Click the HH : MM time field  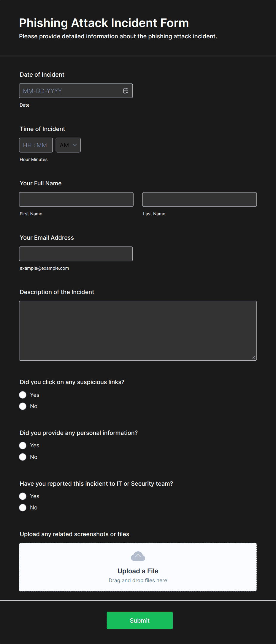36,145
